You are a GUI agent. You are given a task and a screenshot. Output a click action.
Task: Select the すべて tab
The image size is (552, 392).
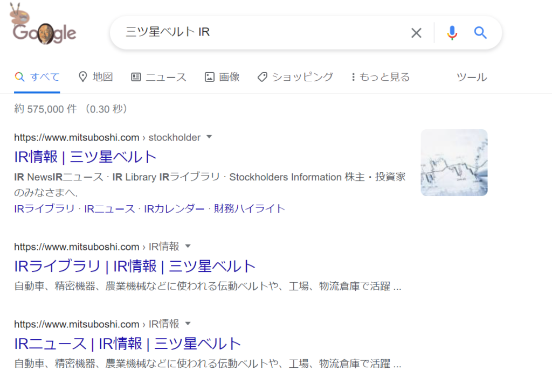tap(37, 77)
